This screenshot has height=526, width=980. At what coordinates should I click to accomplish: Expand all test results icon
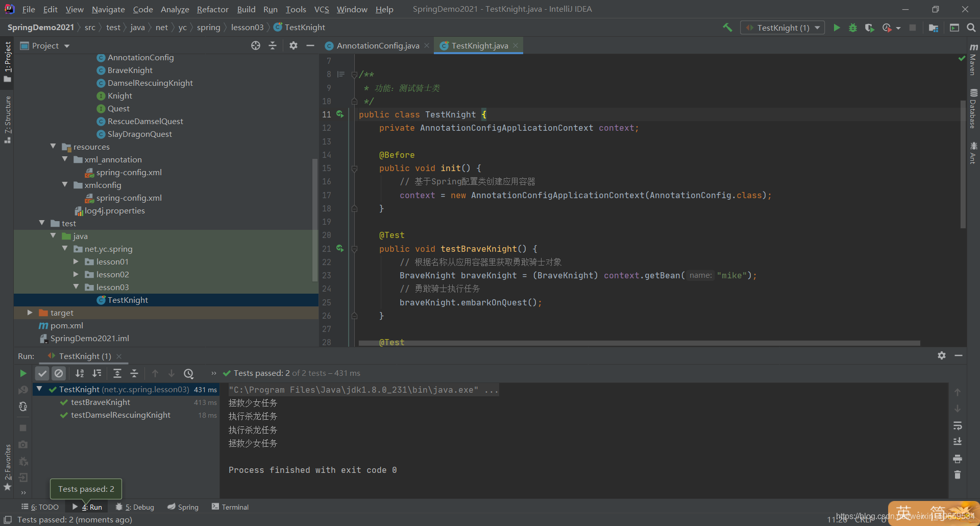click(117, 373)
